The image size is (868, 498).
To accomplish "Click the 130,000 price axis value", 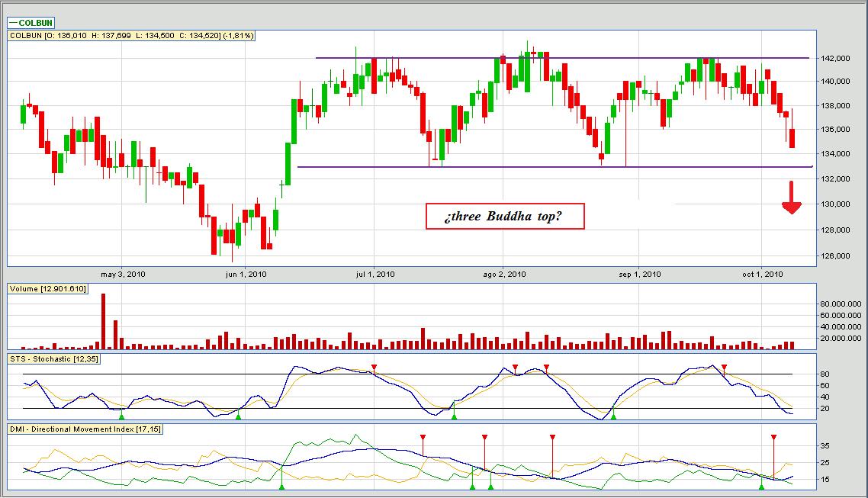I will coord(835,204).
